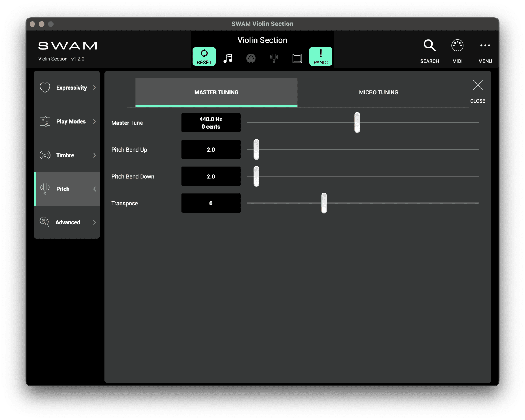Click the Transpose value field
525x420 pixels.
point(211,203)
